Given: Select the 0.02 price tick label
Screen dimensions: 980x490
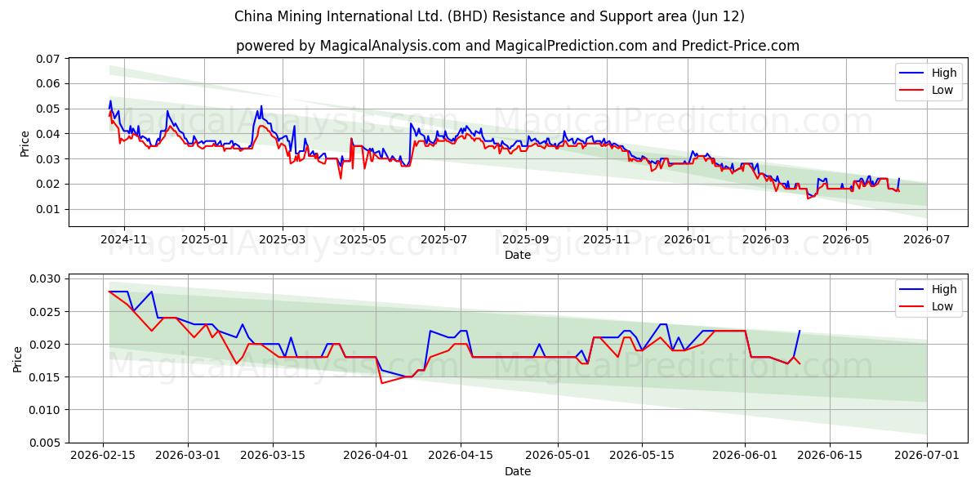Looking at the screenshot, I should pyautogui.click(x=48, y=185).
